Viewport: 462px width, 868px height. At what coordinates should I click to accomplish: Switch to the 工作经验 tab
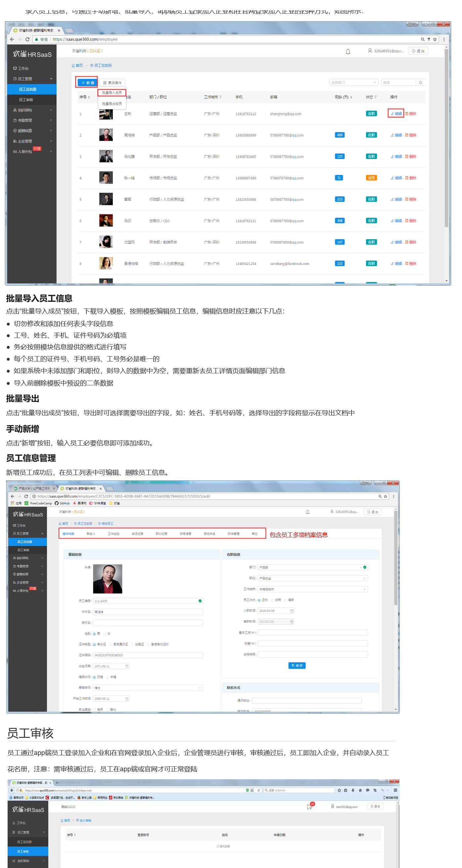(x=114, y=534)
